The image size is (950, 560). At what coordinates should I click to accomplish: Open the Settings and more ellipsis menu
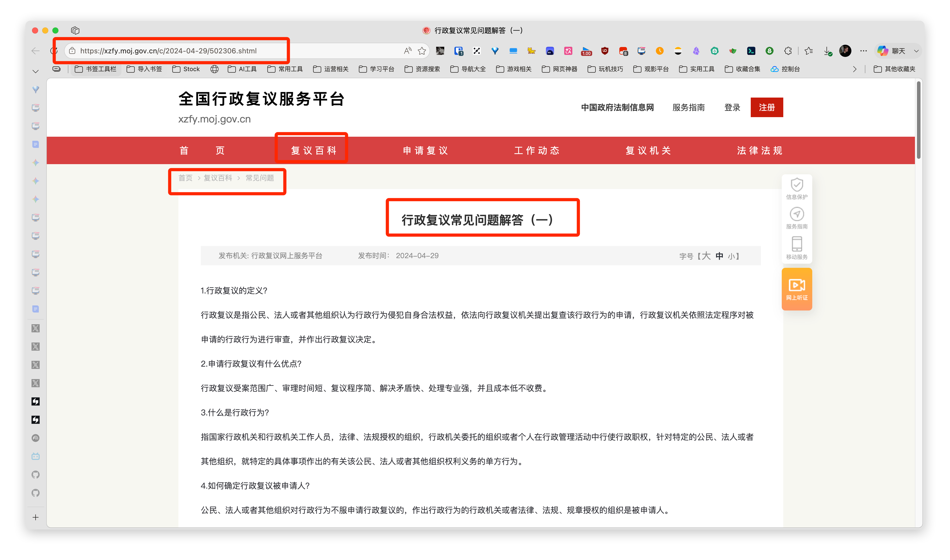(864, 51)
